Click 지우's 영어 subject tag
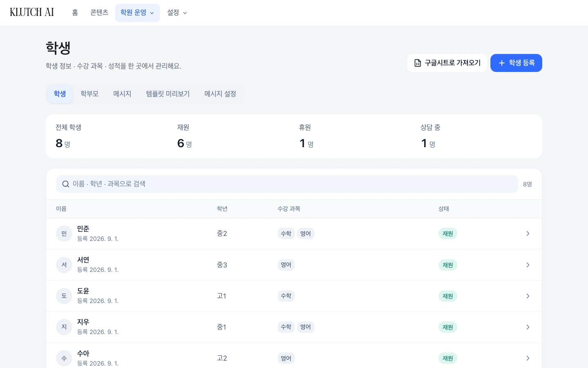This screenshot has height=368, width=588. pyautogui.click(x=305, y=327)
